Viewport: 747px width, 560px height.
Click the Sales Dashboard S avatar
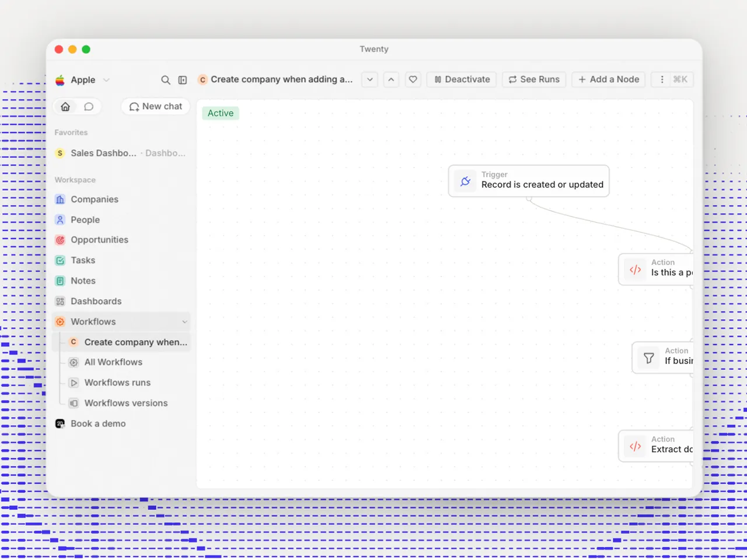point(60,153)
